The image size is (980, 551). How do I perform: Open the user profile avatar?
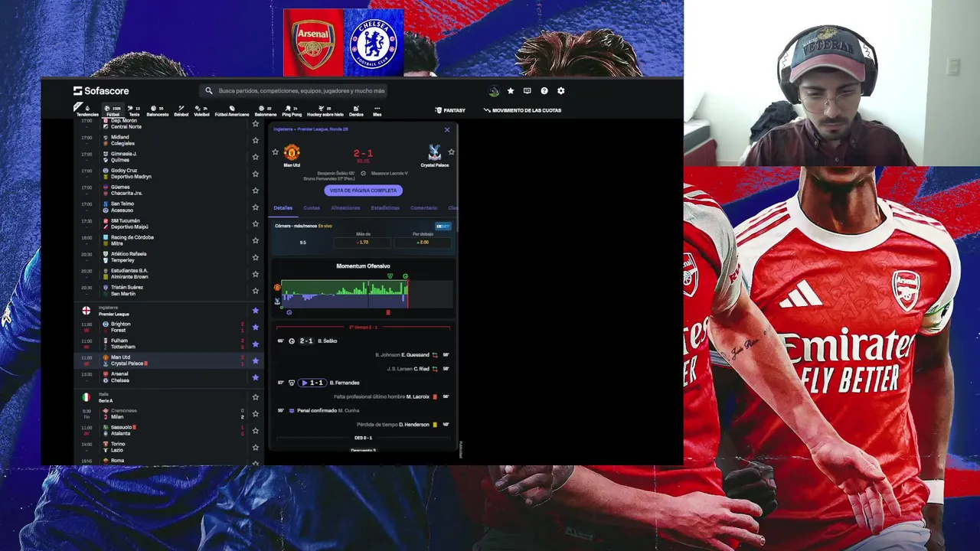494,91
